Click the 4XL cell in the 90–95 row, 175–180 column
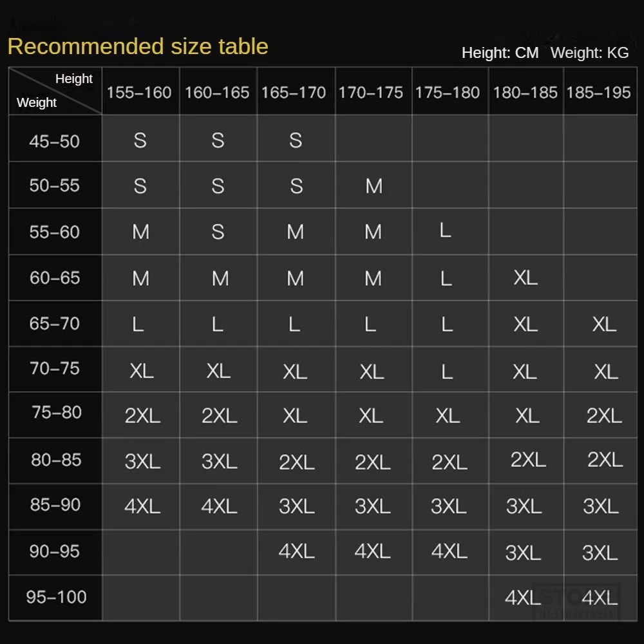 449,551
